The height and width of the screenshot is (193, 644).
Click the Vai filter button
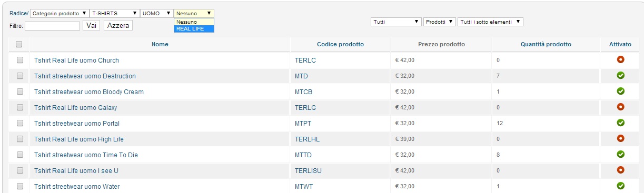click(92, 25)
